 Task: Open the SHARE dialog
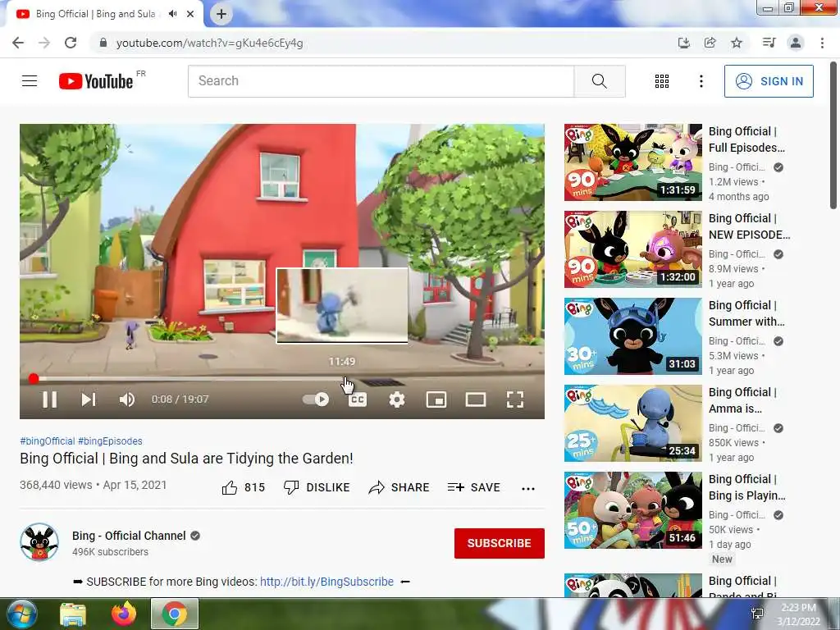(x=399, y=487)
